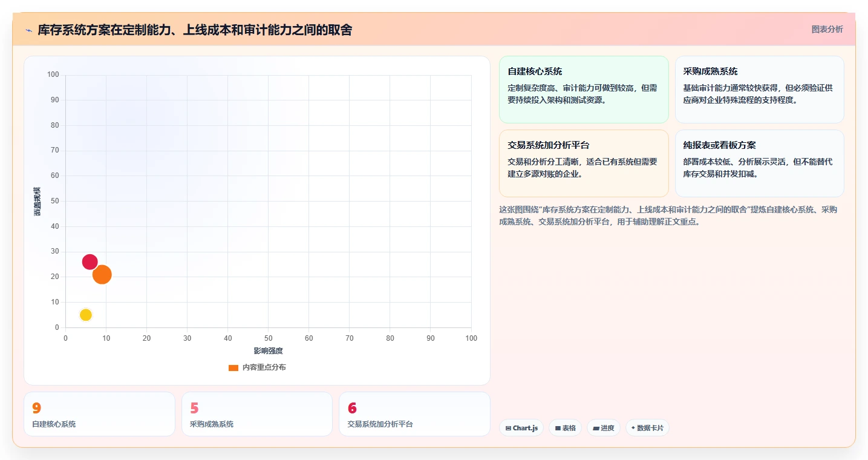
Task: Click the icon inside the 表格 tag
Action: 558,428
